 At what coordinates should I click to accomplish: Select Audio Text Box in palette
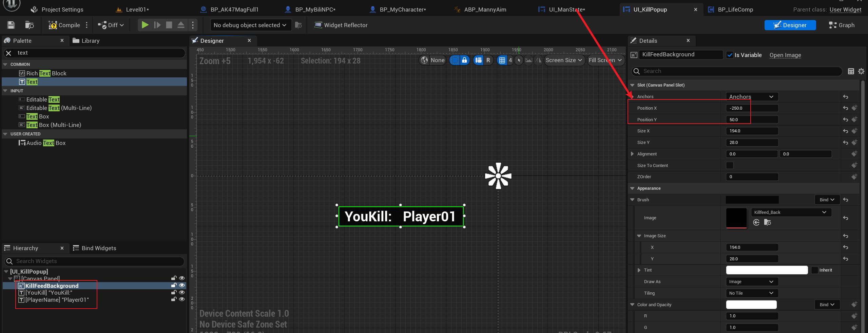[x=42, y=143]
